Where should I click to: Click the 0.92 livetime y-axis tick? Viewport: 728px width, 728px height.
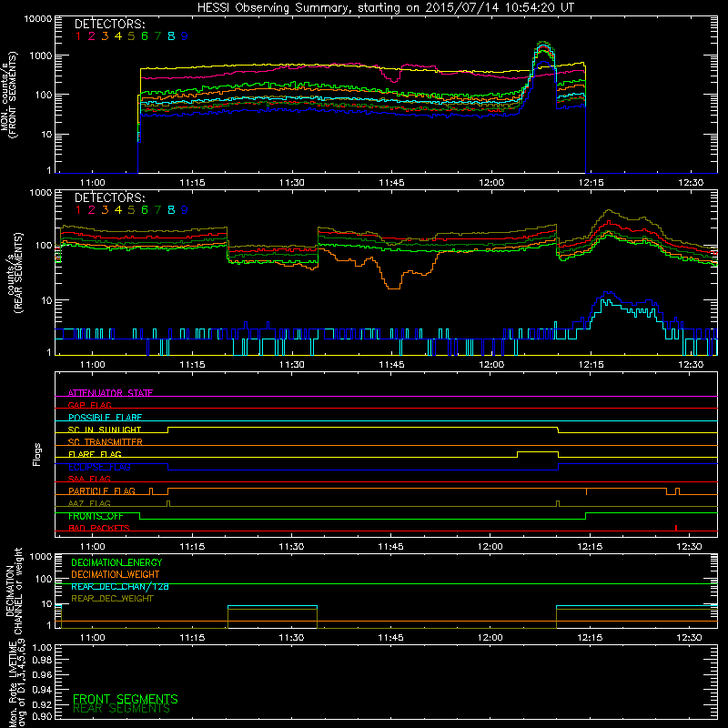(42, 704)
